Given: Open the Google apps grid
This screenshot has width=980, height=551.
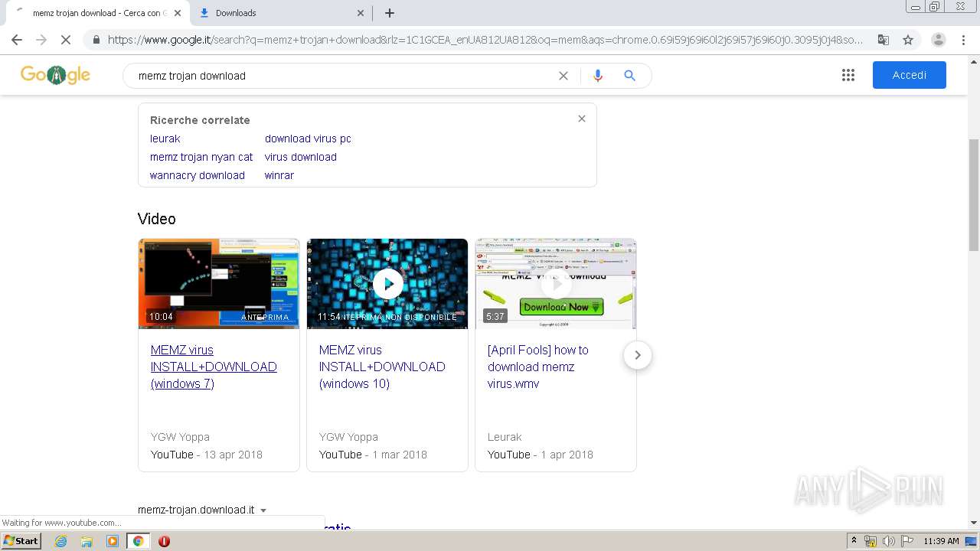Looking at the screenshot, I should (x=848, y=75).
